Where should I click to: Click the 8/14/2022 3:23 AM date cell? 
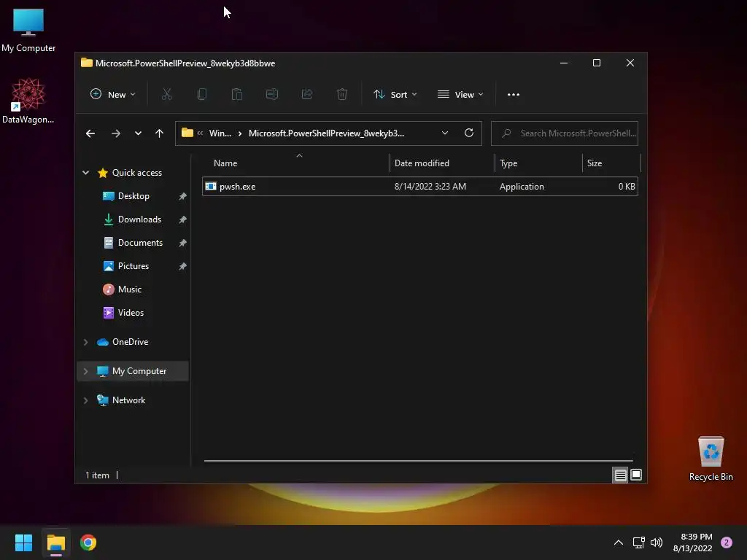pos(430,187)
